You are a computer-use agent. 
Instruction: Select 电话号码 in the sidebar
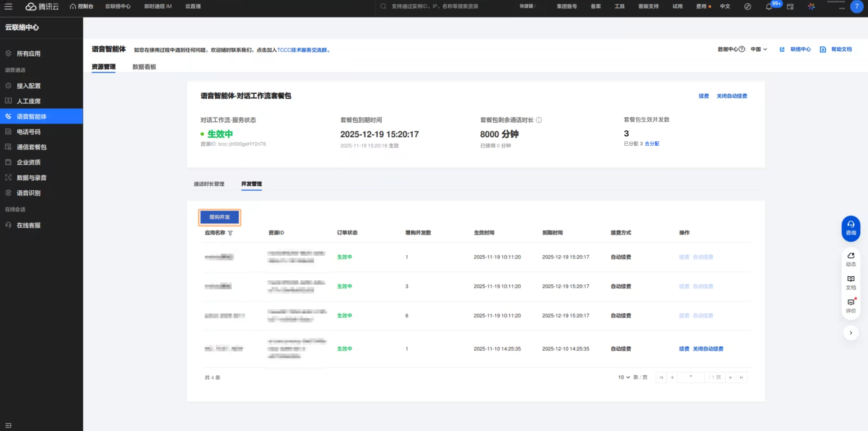click(29, 132)
